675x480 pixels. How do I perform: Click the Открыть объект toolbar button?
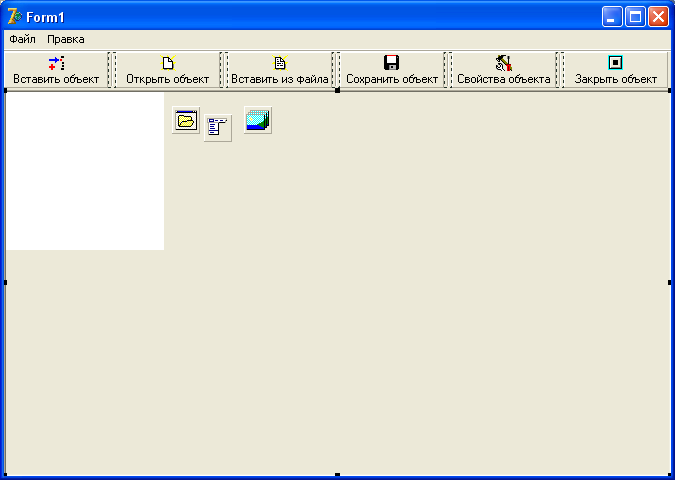[167, 70]
